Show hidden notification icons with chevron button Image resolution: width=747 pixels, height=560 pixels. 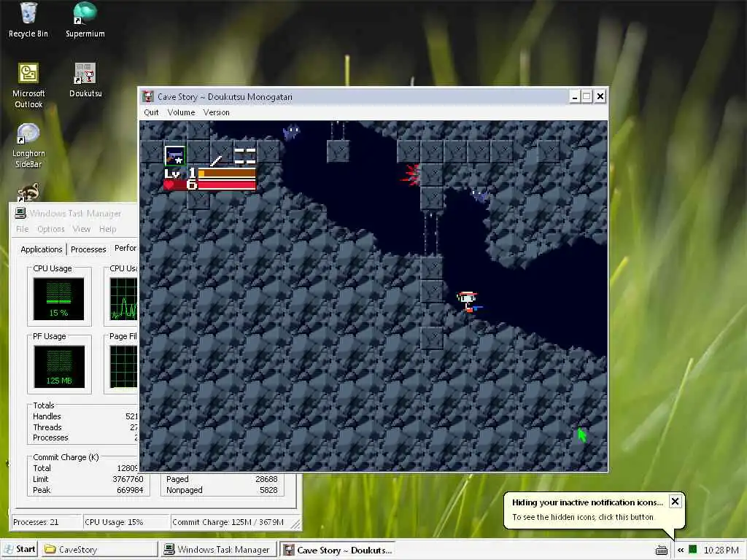(x=681, y=550)
